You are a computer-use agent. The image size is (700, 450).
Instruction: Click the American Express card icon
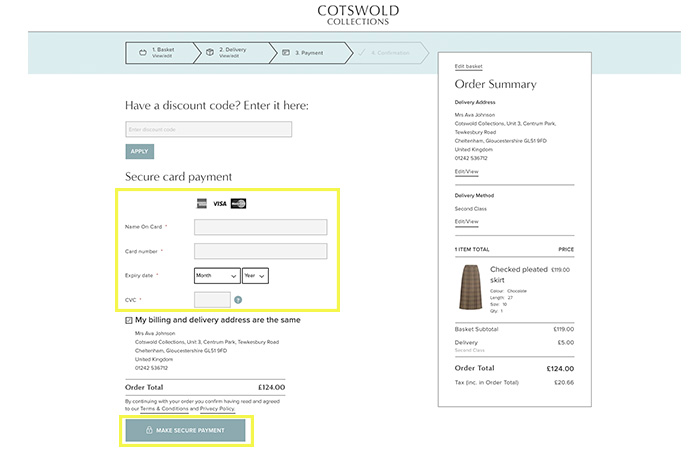[x=202, y=203]
